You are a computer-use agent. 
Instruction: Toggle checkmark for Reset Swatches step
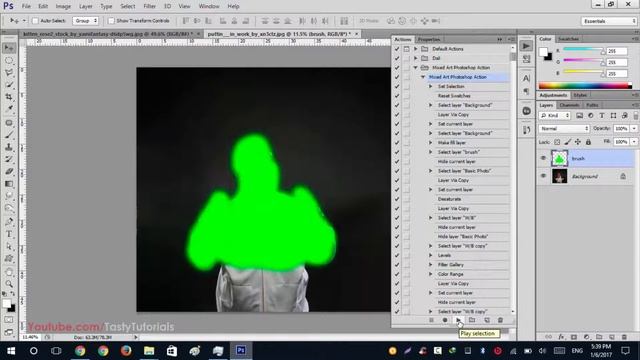(x=397, y=96)
